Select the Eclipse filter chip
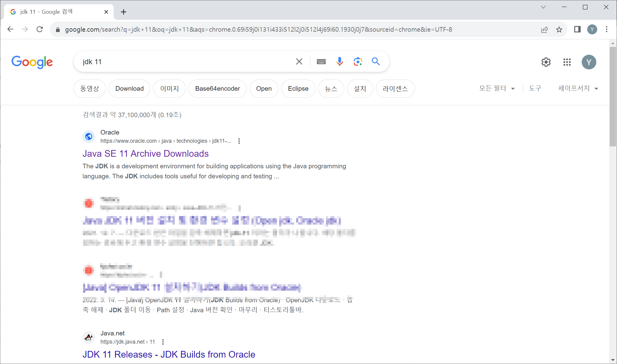This screenshot has height=364, width=617. pos(298,89)
